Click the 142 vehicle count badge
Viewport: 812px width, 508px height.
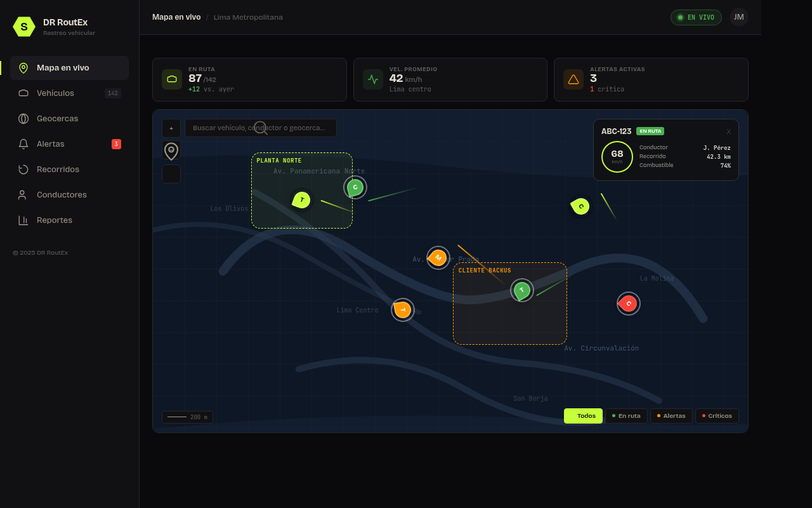[x=113, y=93]
